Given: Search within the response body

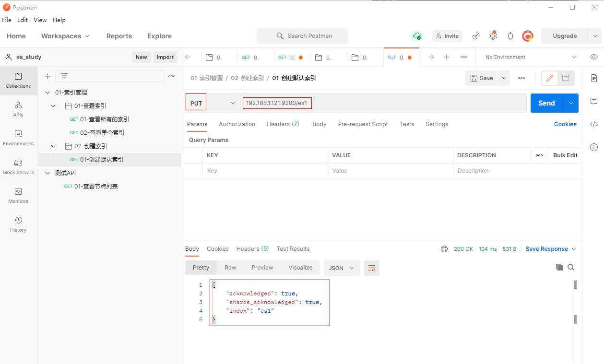Looking at the screenshot, I should [x=571, y=267].
